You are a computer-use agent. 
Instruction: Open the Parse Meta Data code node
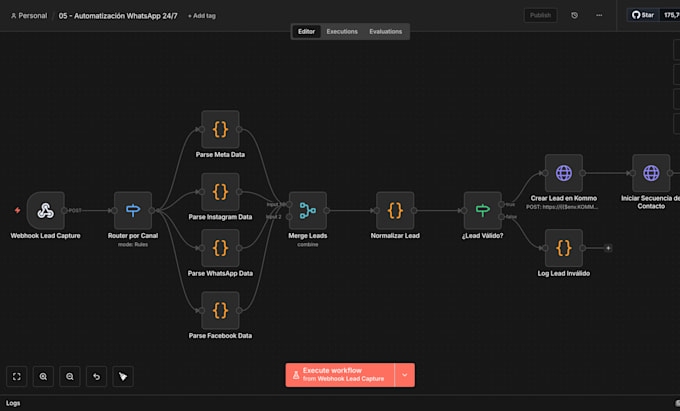220,129
